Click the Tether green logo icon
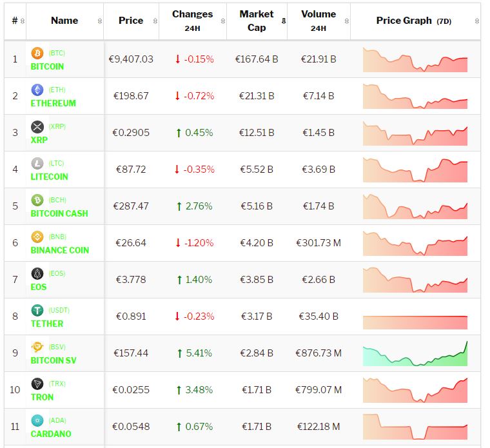This screenshot has height=448, width=490. 37,310
